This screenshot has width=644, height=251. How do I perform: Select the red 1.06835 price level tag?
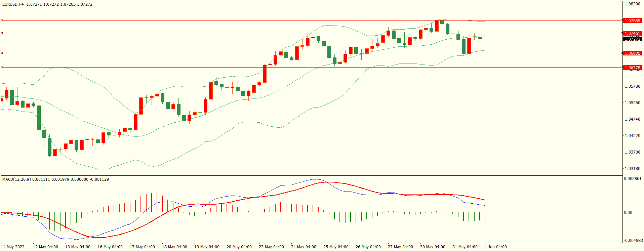click(x=632, y=53)
